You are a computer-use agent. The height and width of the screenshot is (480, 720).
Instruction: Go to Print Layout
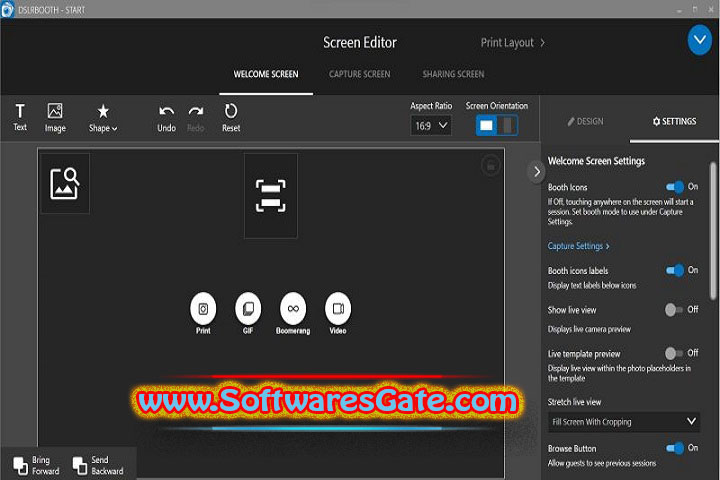[x=512, y=43]
